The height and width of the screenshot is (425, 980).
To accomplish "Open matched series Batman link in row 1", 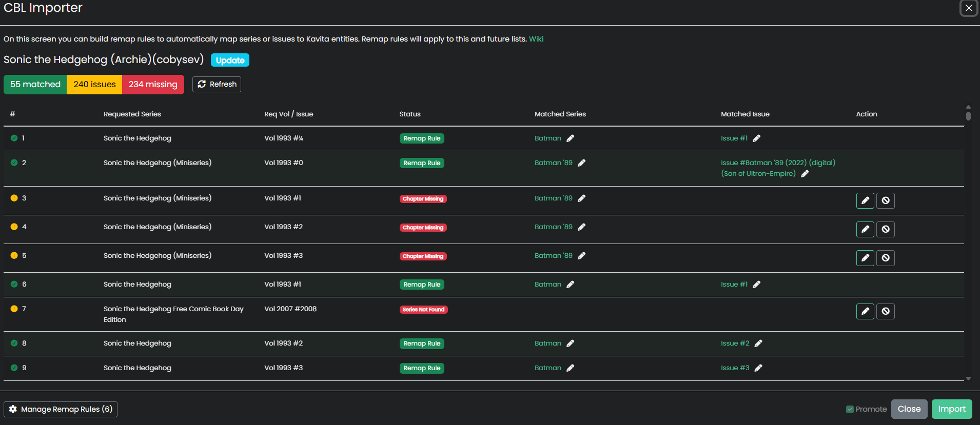I will click(548, 138).
